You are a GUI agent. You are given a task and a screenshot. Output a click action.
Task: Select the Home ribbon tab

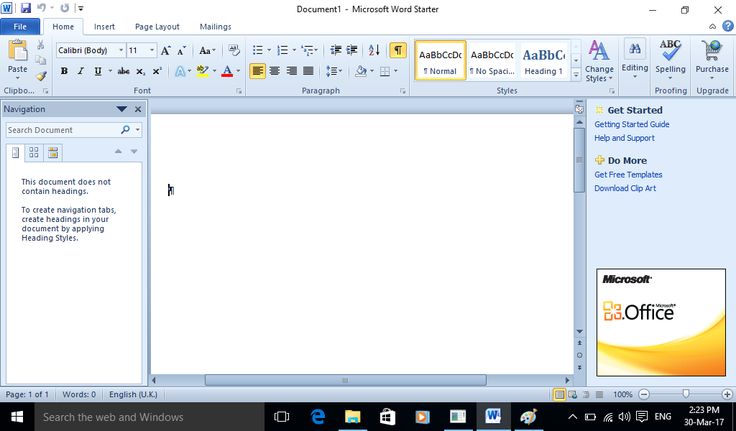[63, 27]
